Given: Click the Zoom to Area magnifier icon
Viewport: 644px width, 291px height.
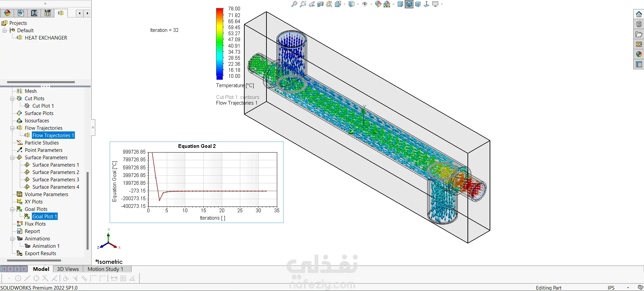Looking at the screenshot, I should coord(303,4).
